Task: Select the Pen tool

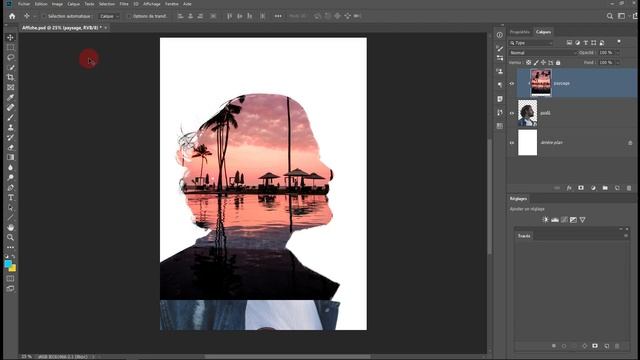Action: coord(11,187)
